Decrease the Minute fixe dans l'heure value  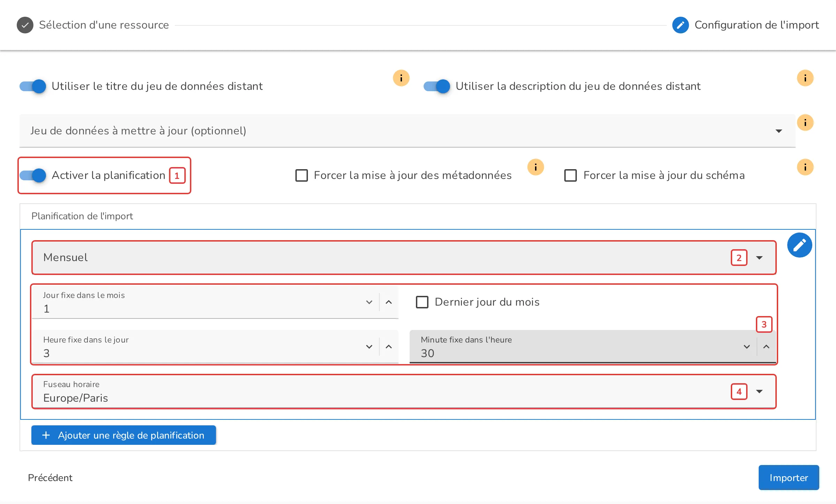click(x=747, y=347)
